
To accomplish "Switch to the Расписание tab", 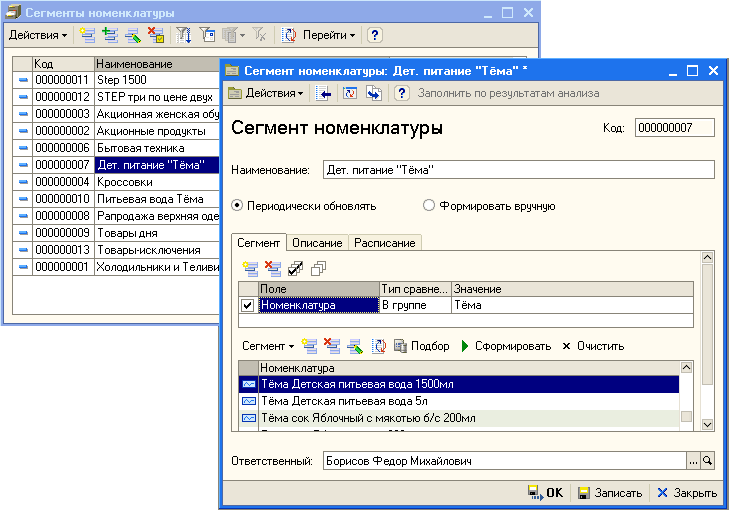I will (x=385, y=243).
